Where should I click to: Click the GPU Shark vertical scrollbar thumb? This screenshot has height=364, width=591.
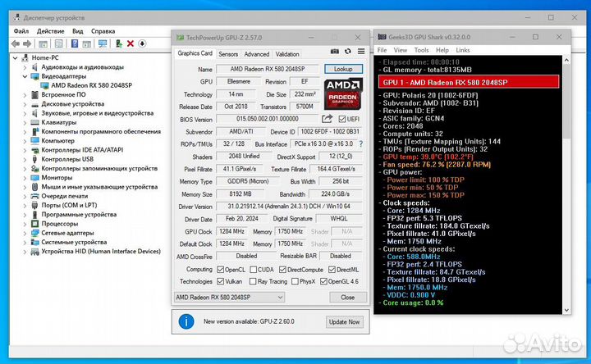pos(566,101)
